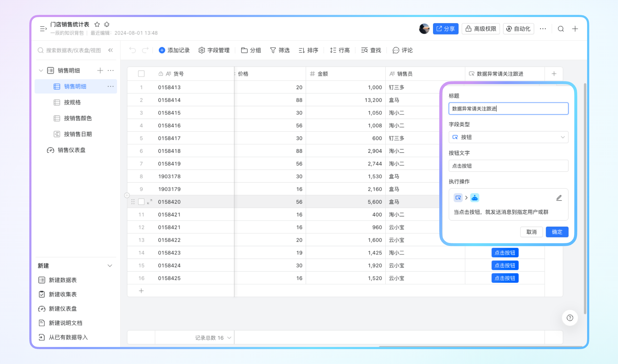
Task: Click the notification bell icon beside the title
Action: [107, 24]
